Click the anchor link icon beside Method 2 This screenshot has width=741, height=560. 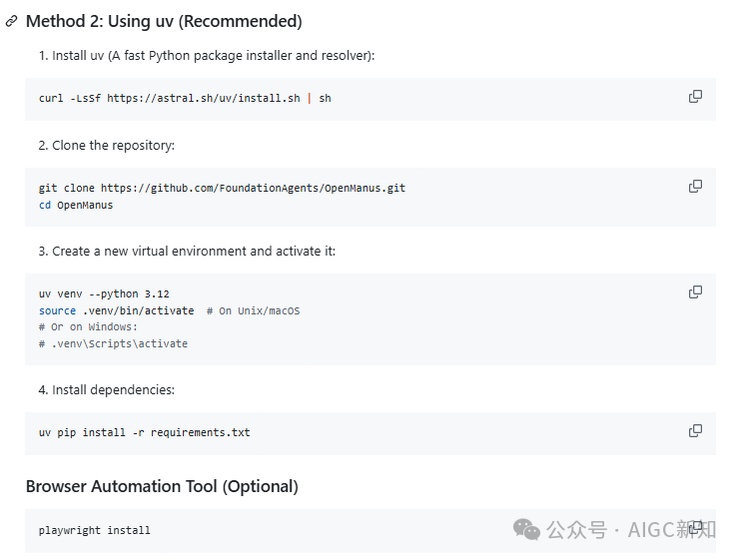12,21
